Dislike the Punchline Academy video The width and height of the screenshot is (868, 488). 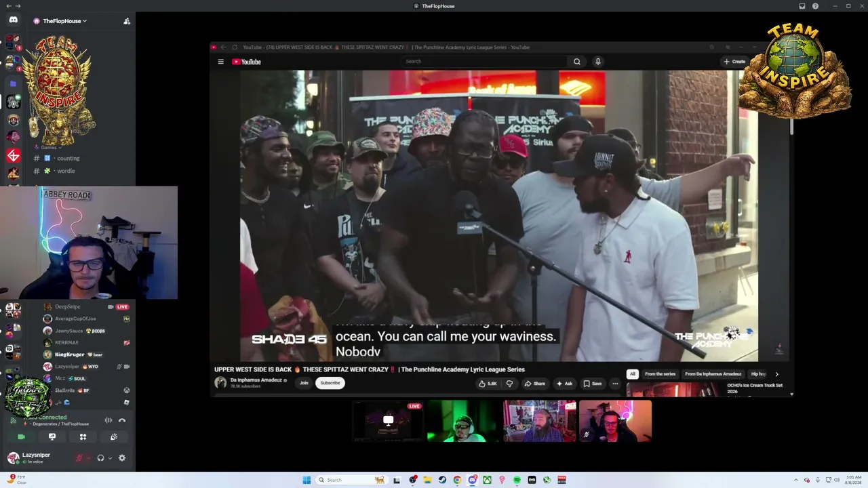[x=509, y=384]
